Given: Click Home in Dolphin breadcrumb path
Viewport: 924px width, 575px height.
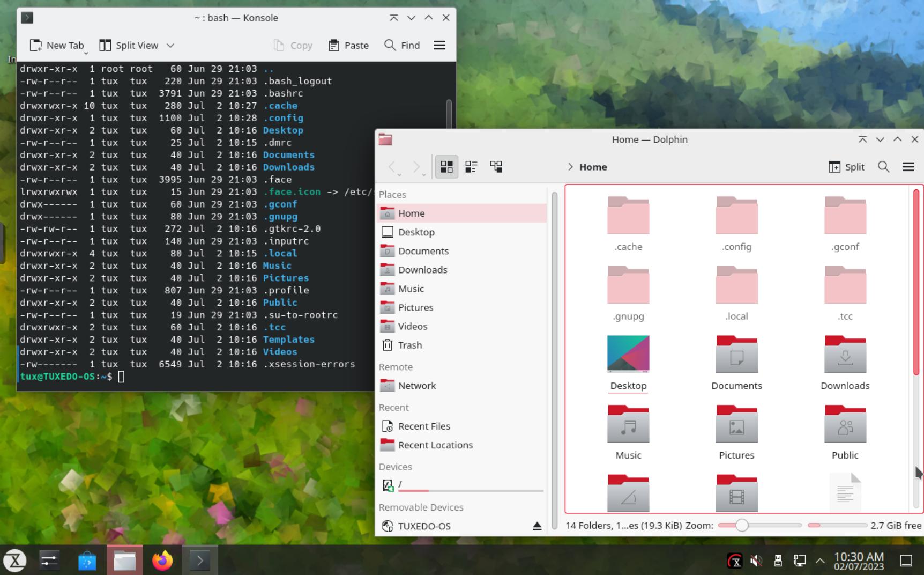Looking at the screenshot, I should pos(593,167).
